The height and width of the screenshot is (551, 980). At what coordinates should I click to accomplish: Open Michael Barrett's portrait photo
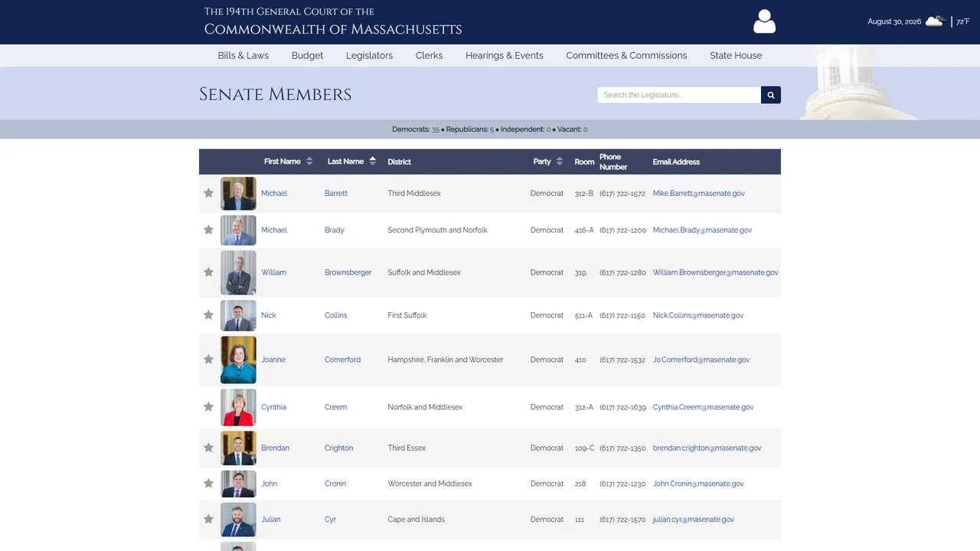pos(238,194)
